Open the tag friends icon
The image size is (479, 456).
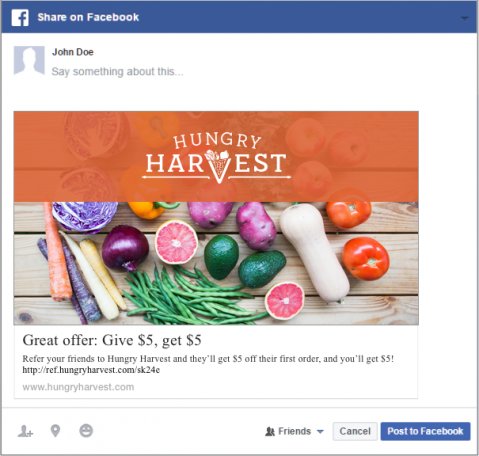[25, 431]
